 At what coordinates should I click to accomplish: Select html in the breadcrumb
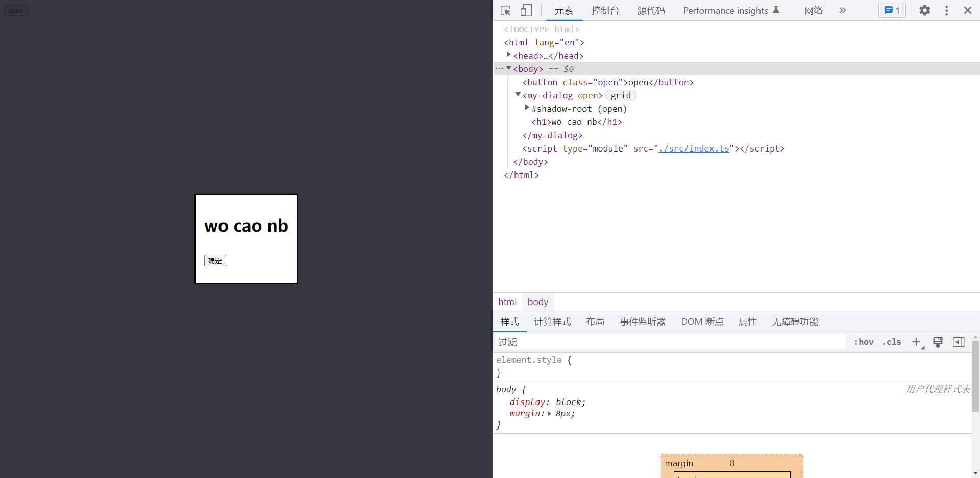click(507, 302)
